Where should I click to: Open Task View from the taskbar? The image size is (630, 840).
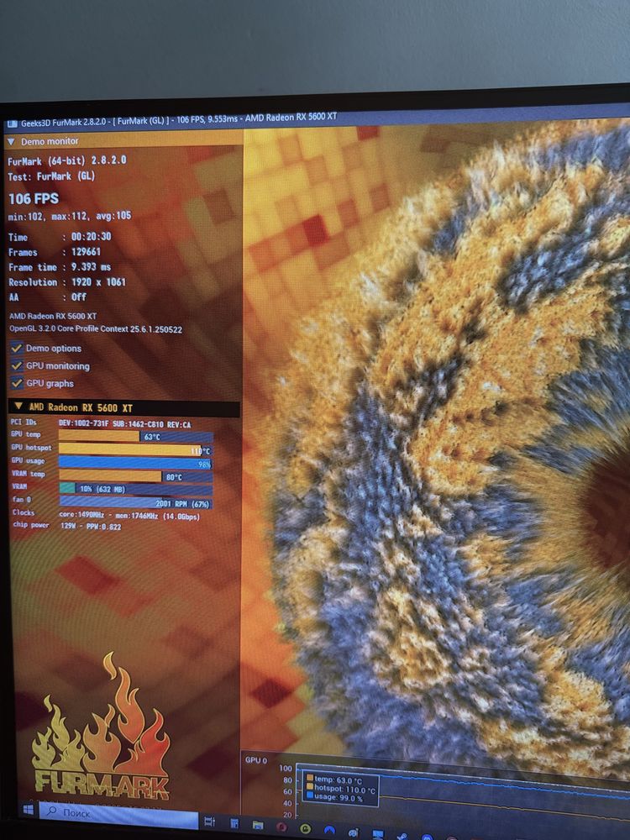point(210,821)
